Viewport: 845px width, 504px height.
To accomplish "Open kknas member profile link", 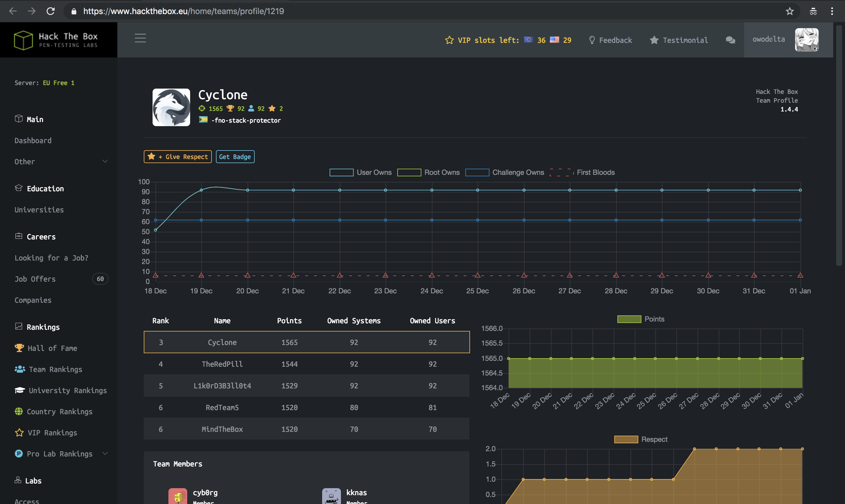I will click(356, 493).
